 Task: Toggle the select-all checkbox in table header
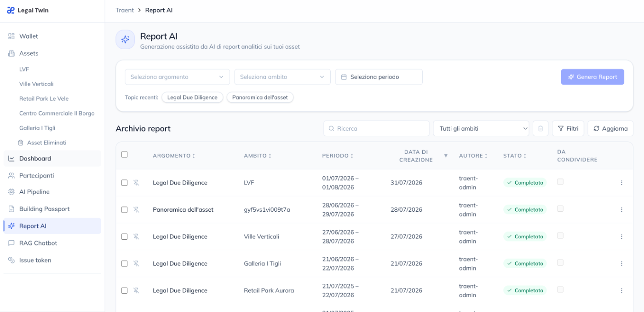pos(124,155)
